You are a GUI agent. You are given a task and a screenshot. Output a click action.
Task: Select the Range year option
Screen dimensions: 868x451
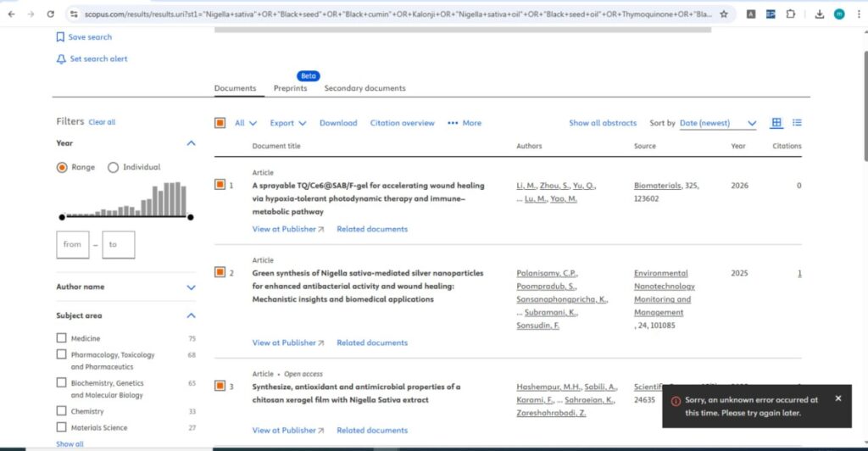[62, 167]
